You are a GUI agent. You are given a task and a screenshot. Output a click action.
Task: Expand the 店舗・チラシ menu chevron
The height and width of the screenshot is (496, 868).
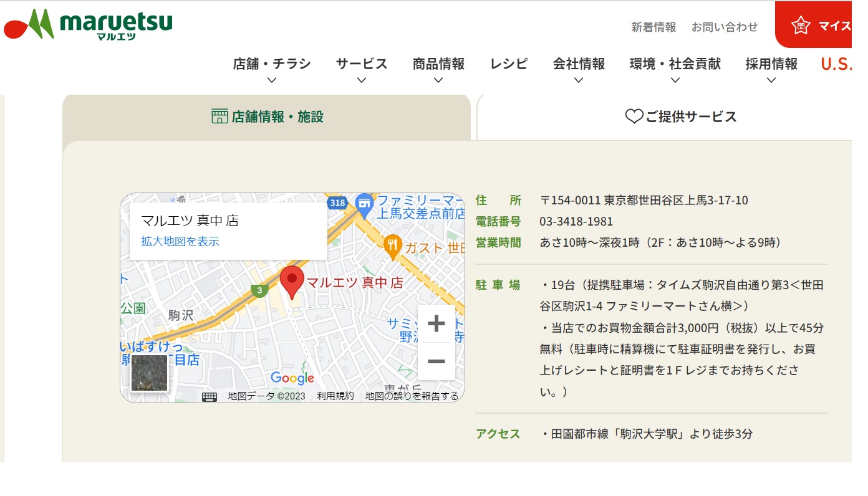point(272,80)
